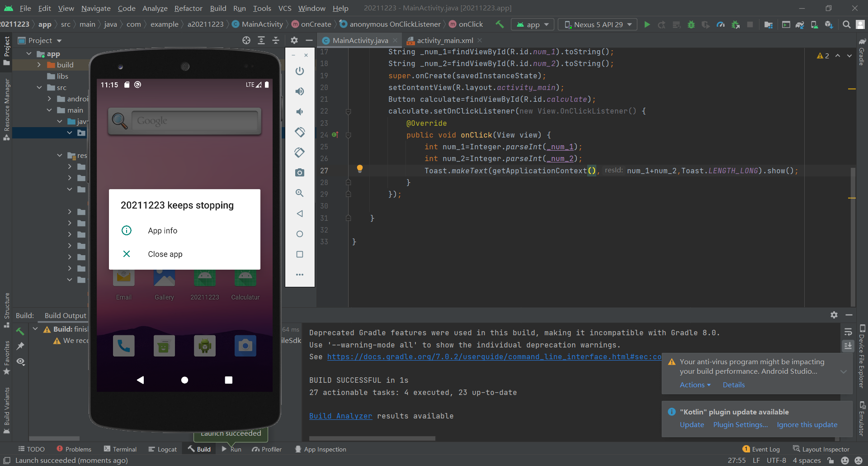The width and height of the screenshot is (868, 466).
Task: Click the make project hammer icon
Action: (500, 24)
